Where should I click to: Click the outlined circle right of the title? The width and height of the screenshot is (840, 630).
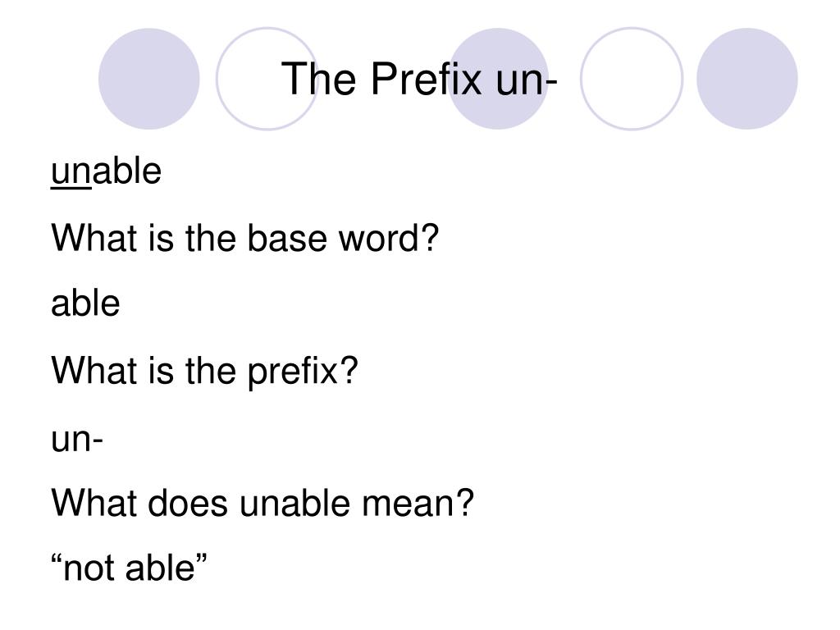[x=632, y=79]
